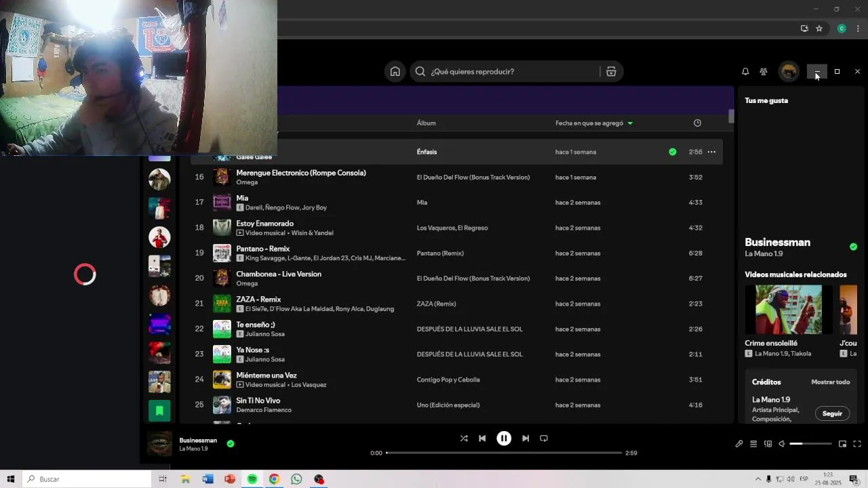
Task: Open the Énfasis album link
Action: pyautogui.click(x=427, y=152)
